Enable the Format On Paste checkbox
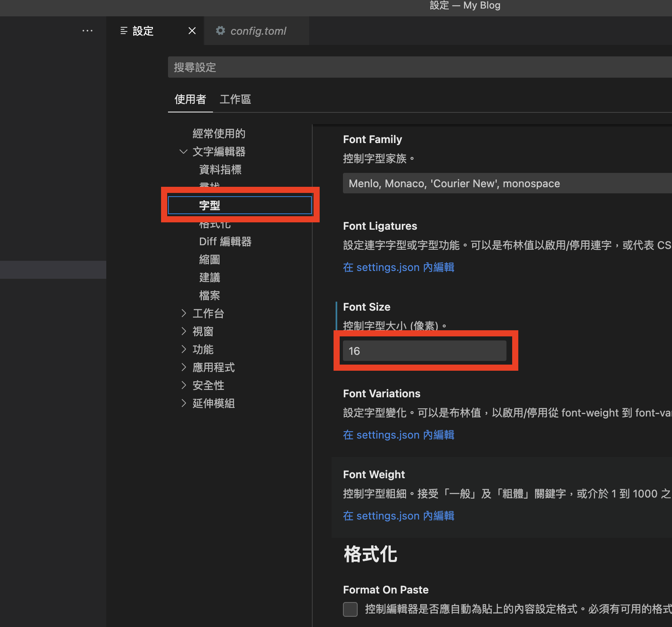672x627 pixels. pyautogui.click(x=350, y=609)
